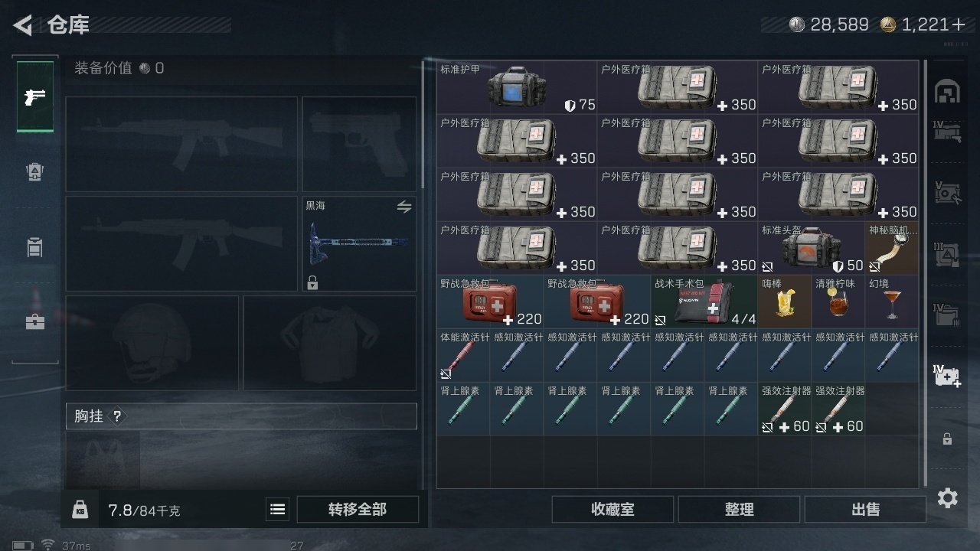The image size is (980, 551).
Task: Open the 收藏室 collection room
Action: pyautogui.click(x=612, y=509)
